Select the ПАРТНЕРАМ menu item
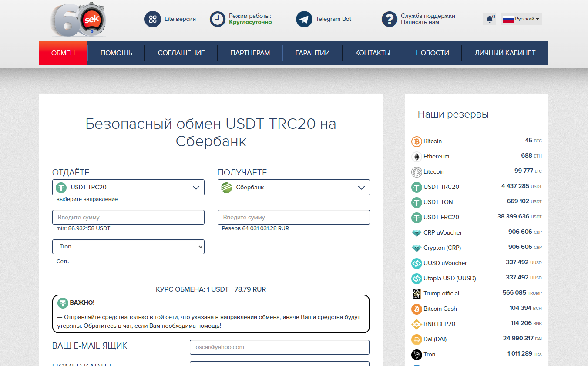Screen dimensions: 588x366 (250, 53)
